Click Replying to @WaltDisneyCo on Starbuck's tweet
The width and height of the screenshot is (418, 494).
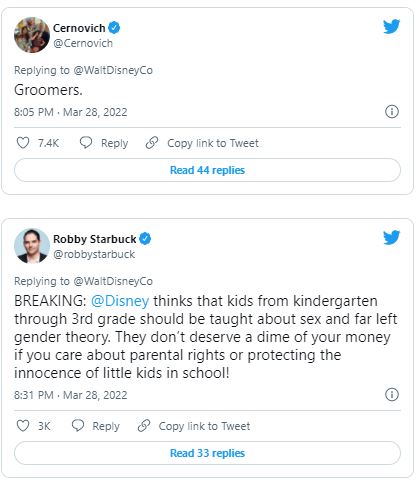tap(83, 281)
